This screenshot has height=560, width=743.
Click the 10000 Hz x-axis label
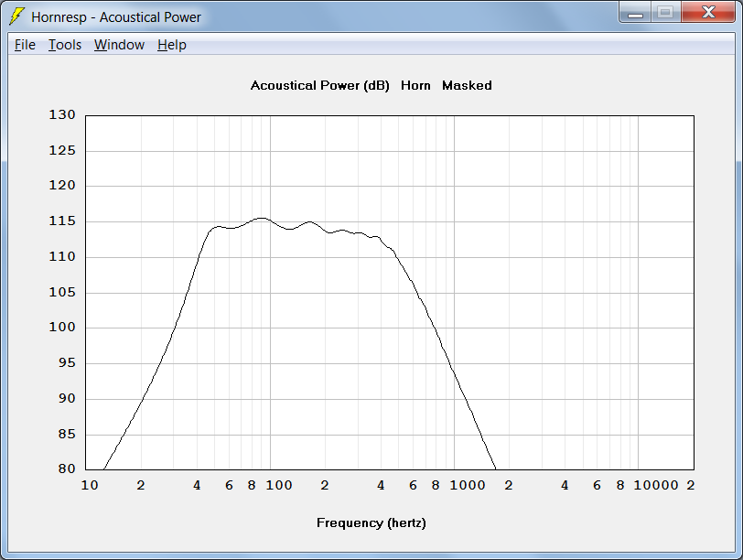[656, 485]
